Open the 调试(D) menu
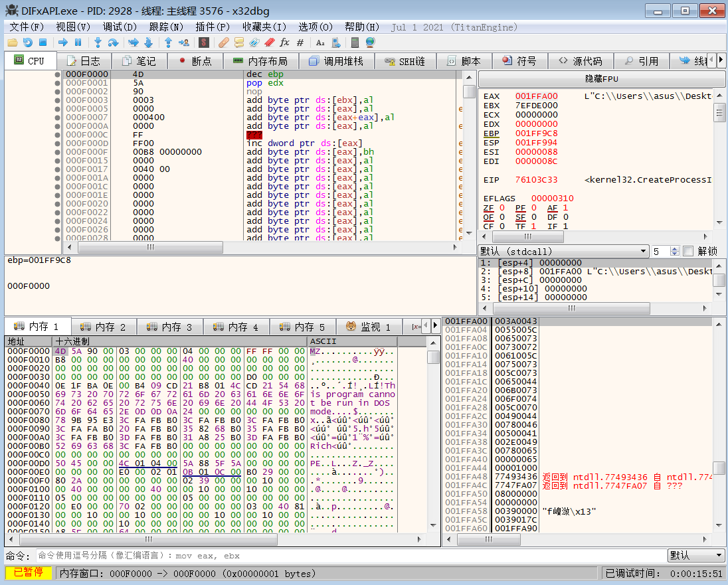The width and height of the screenshot is (728, 585). (120, 27)
